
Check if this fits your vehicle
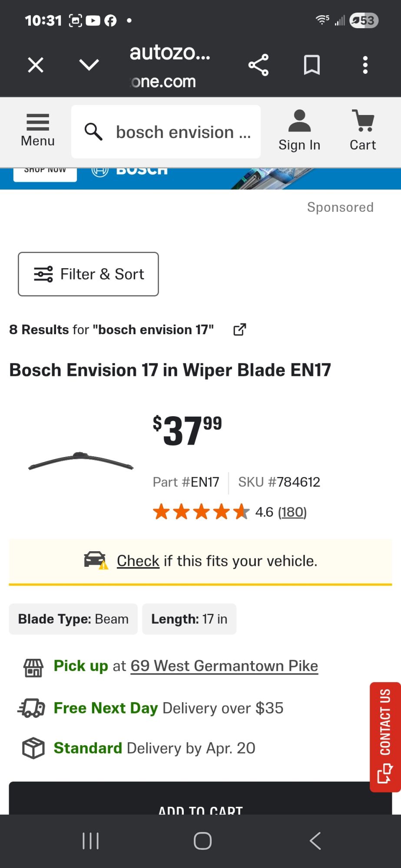pyautogui.click(x=138, y=561)
